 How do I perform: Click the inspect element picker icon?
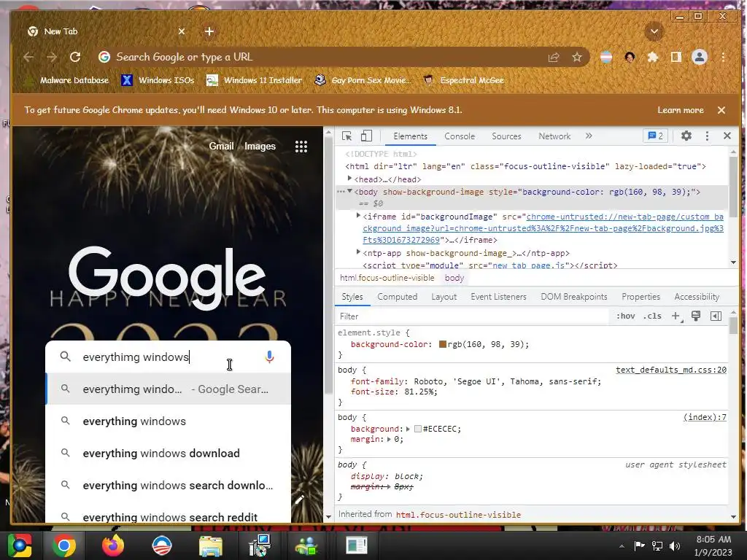coord(347,136)
